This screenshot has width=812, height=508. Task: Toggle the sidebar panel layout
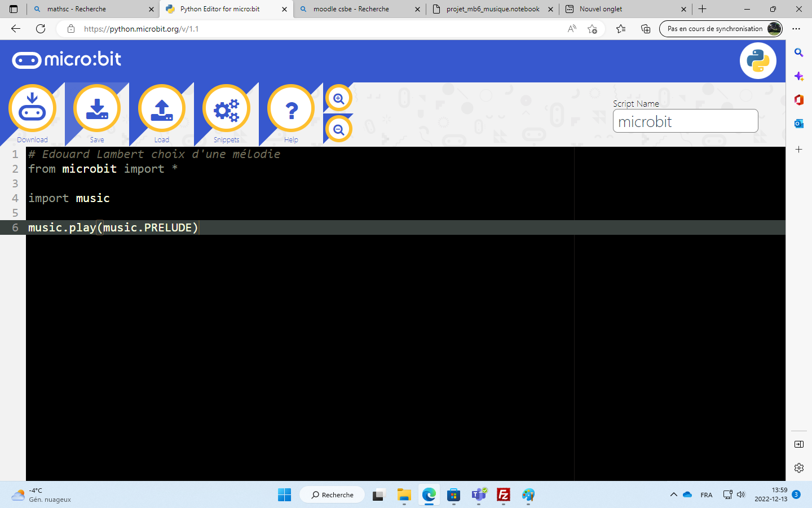click(x=799, y=444)
